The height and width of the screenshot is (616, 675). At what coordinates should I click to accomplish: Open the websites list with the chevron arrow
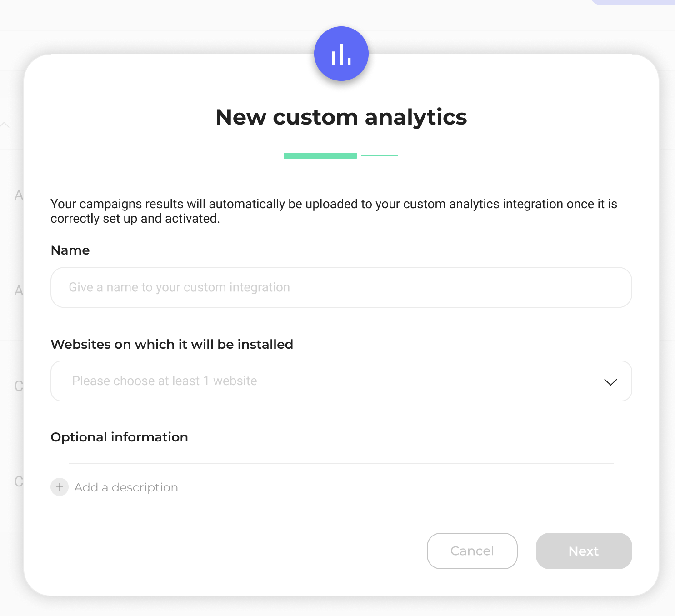610,382
